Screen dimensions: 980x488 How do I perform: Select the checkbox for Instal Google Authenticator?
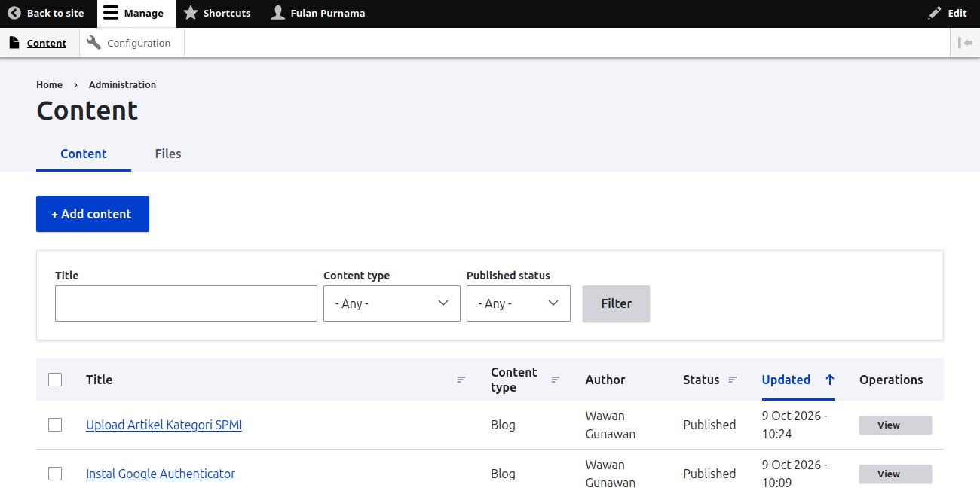(x=55, y=474)
